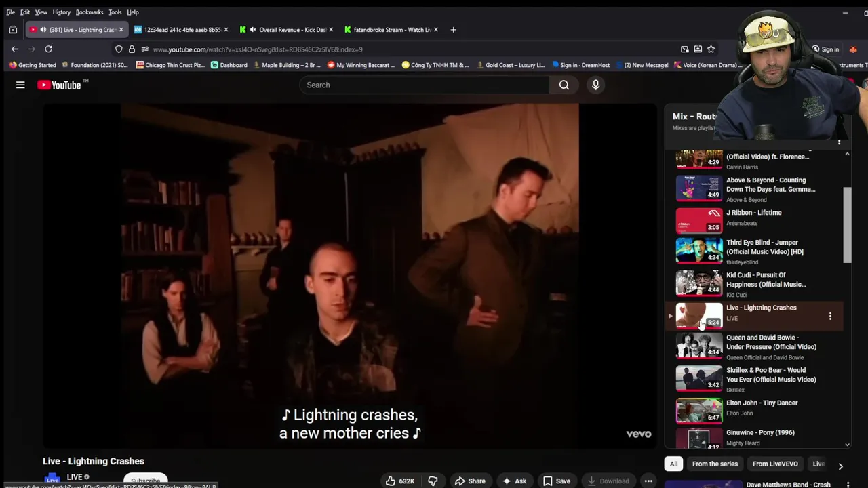Viewport: 868px width, 488px height.
Task: Subscribe to the LIVE channel
Action: click(x=146, y=481)
